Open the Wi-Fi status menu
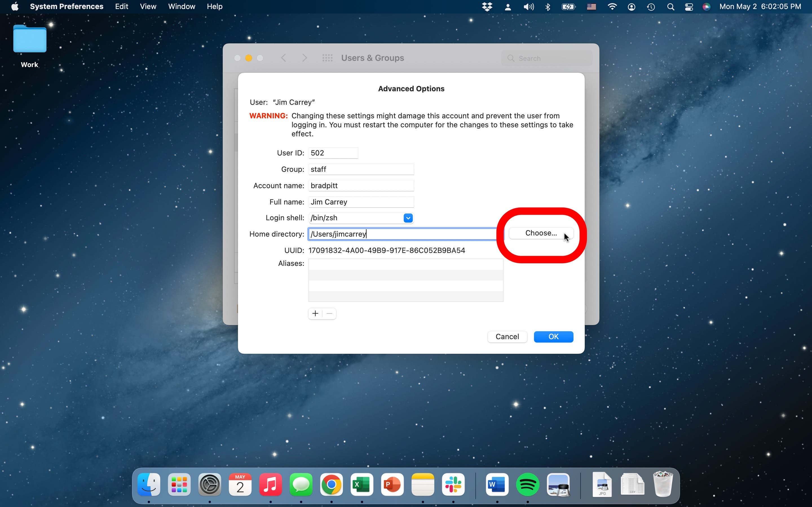812x507 pixels. pos(612,6)
